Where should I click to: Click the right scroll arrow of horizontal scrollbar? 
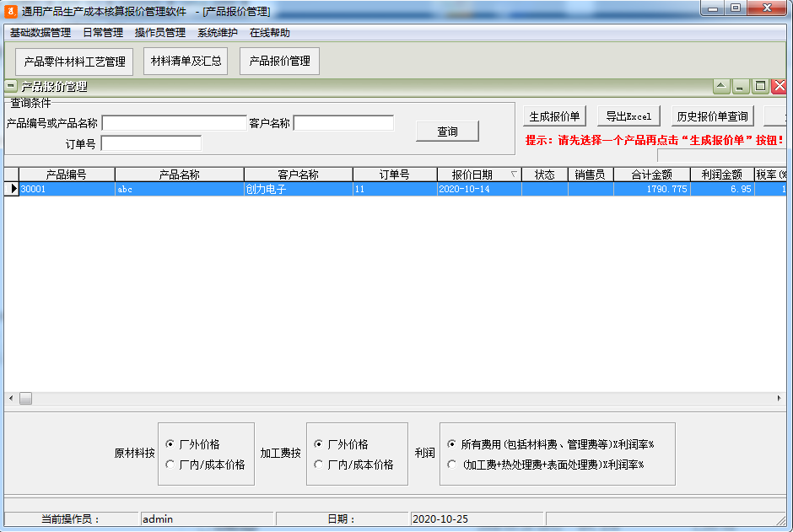point(779,399)
